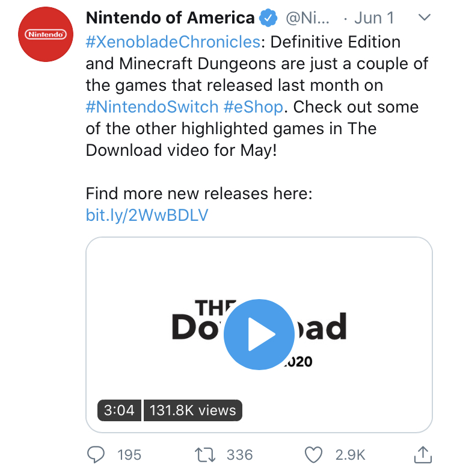Open the #NintendoSwitch hashtag
This screenshot has width=451, height=476.
(152, 107)
